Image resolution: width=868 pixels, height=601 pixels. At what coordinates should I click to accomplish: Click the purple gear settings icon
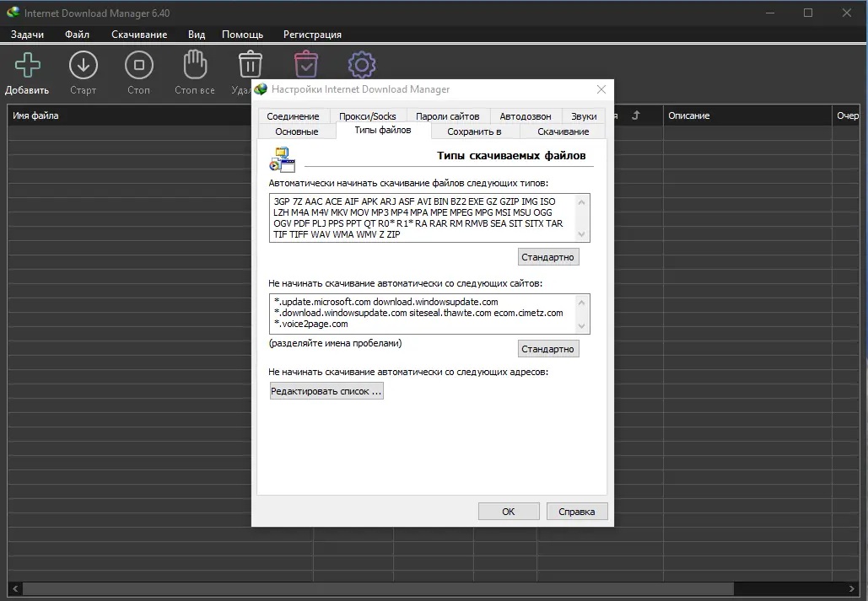tap(362, 65)
